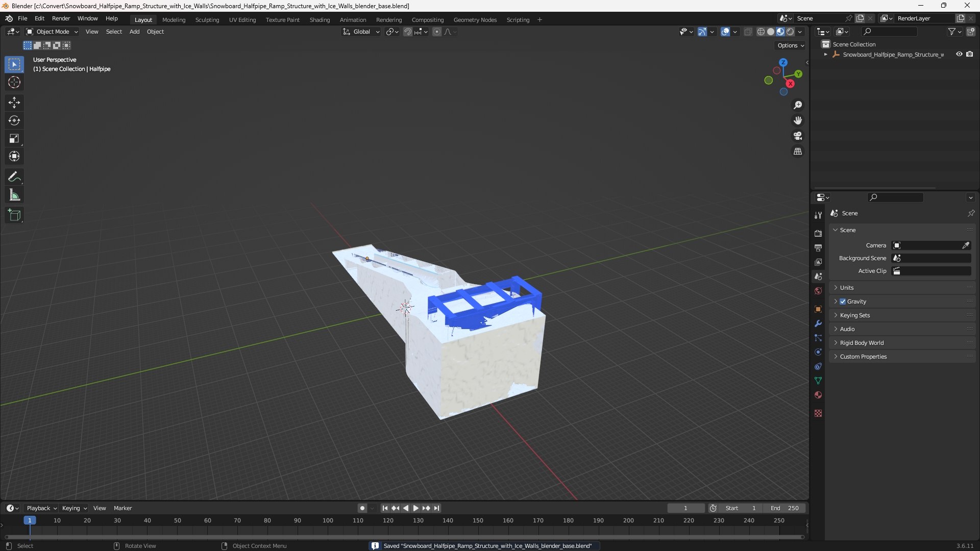Expand the Snowboard_Halfpipe collection tree arrow
This screenshot has height=551, width=980.
click(x=825, y=54)
